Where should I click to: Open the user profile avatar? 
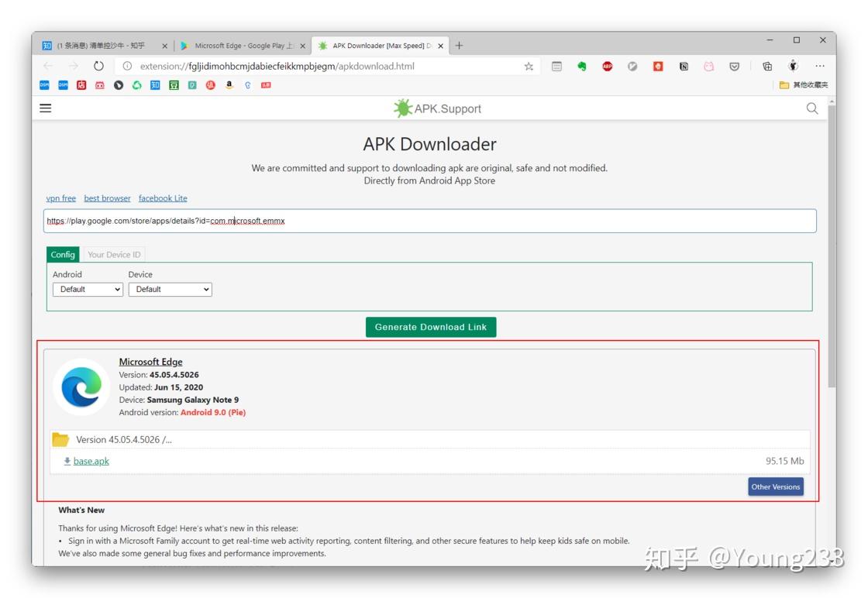(x=794, y=66)
